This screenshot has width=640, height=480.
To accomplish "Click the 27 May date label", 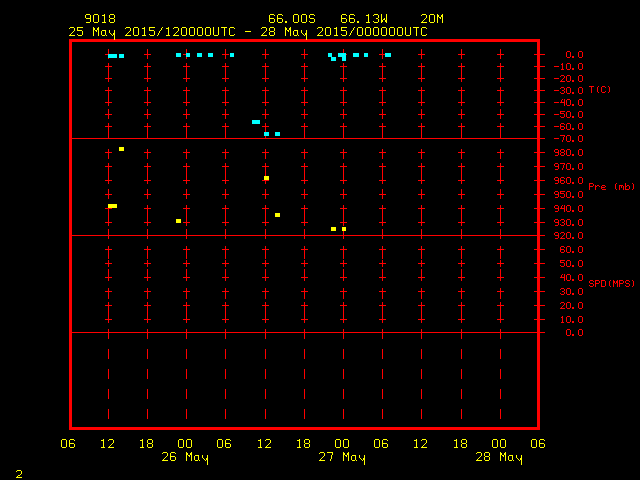I will coord(343,458).
